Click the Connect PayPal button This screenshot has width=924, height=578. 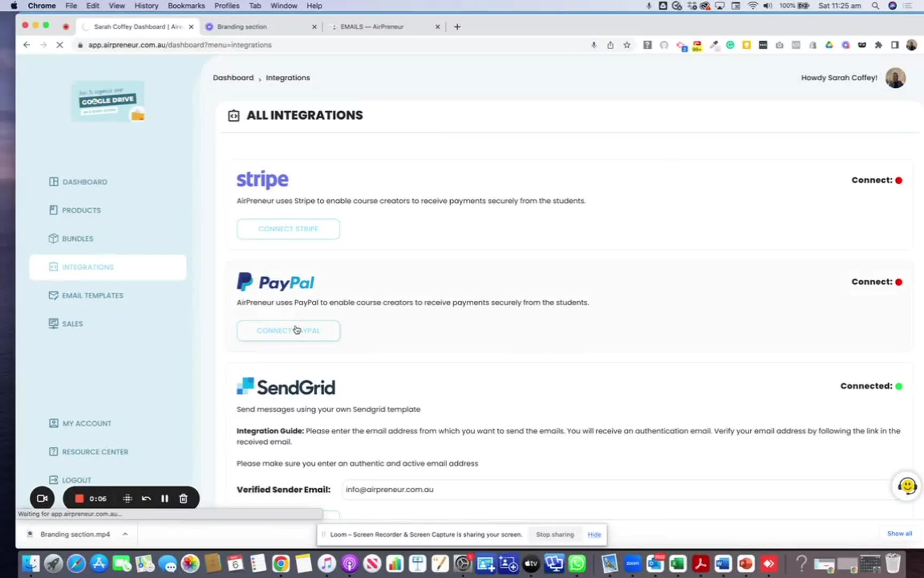(288, 331)
